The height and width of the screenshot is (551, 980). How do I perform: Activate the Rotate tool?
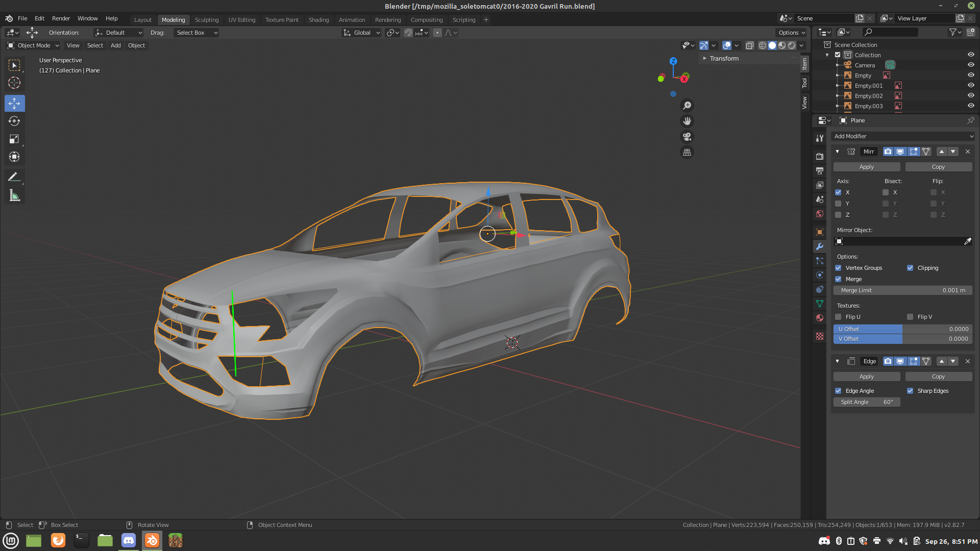point(14,121)
